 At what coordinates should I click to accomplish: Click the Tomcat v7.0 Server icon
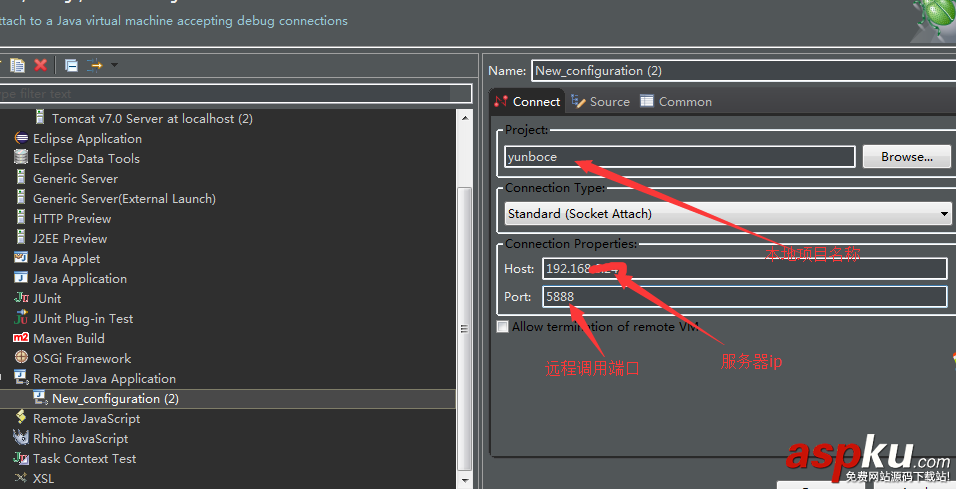(40, 118)
